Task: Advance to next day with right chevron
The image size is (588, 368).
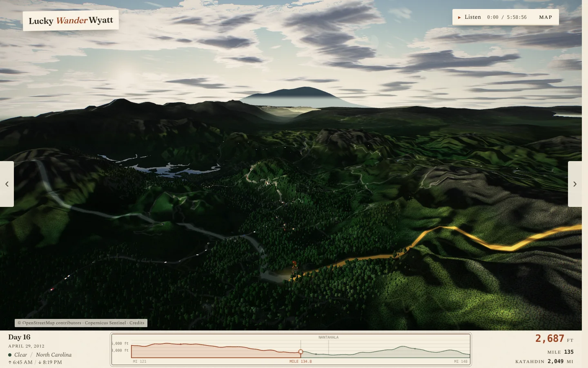Action: coord(575,184)
